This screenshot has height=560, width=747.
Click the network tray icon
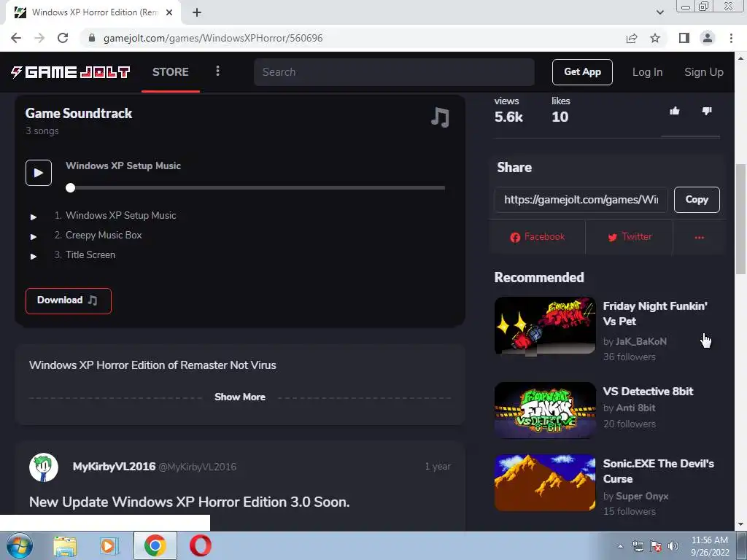pos(638,546)
